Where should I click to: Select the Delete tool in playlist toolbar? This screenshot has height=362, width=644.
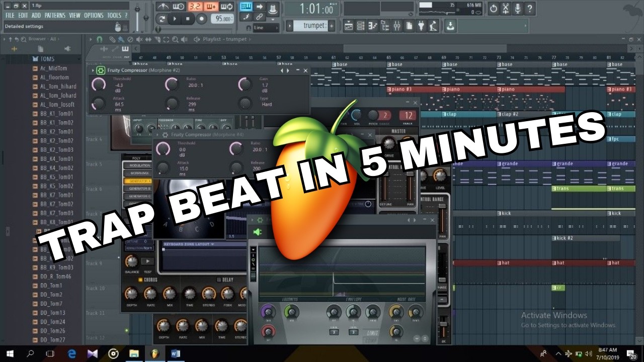pyautogui.click(x=130, y=39)
